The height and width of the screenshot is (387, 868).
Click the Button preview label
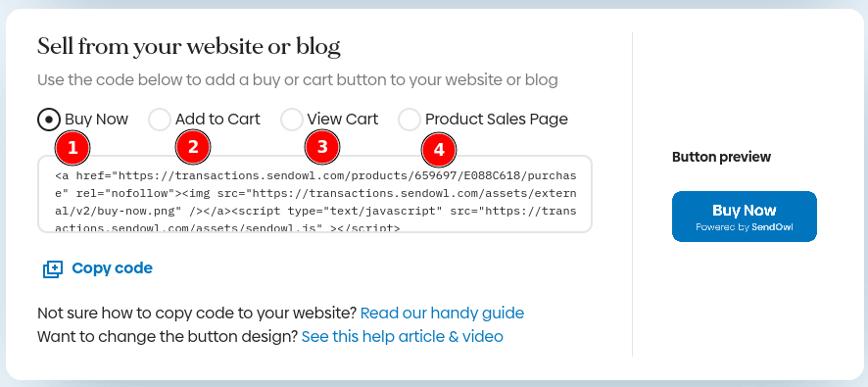tap(721, 157)
